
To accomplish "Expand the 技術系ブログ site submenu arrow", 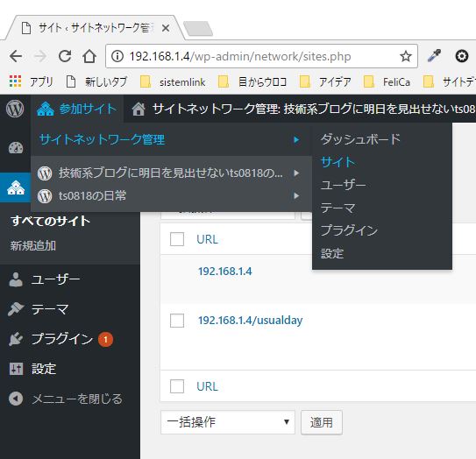I will [x=296, y=173].
